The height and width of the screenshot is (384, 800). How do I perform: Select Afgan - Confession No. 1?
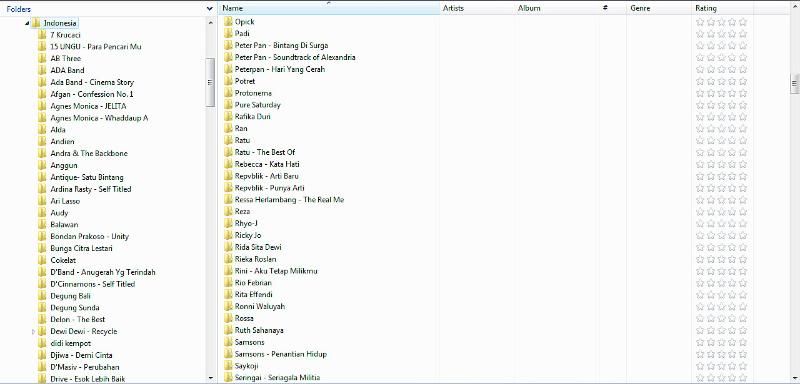[92, 94]
